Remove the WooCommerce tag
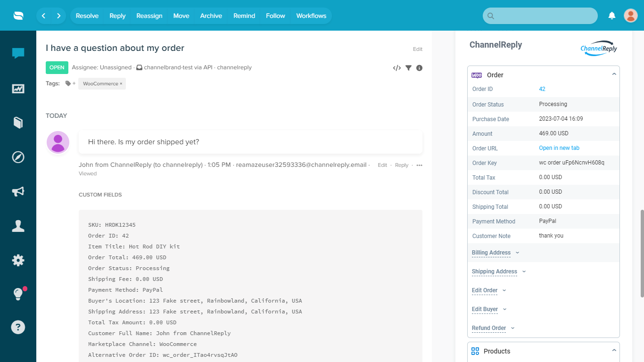 coord(121,84)
